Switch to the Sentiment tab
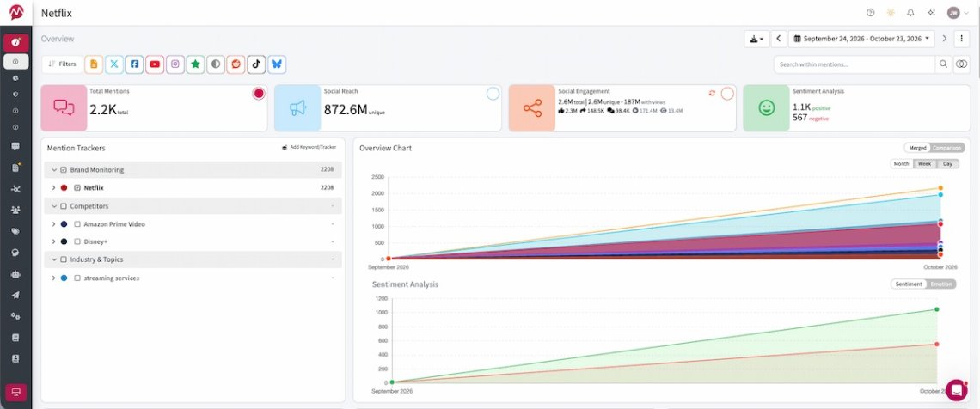This screenshot has height=409, width=980. pyautogui.click(x=909, y=284)
